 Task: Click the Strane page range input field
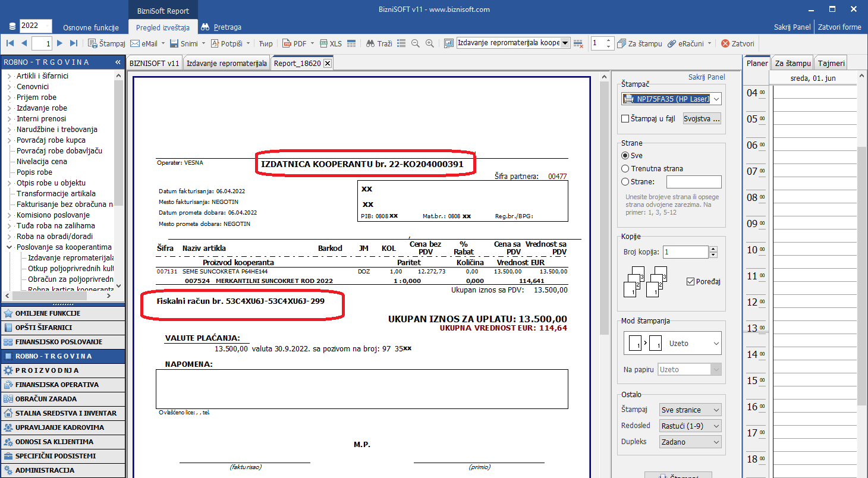[693, 182]
